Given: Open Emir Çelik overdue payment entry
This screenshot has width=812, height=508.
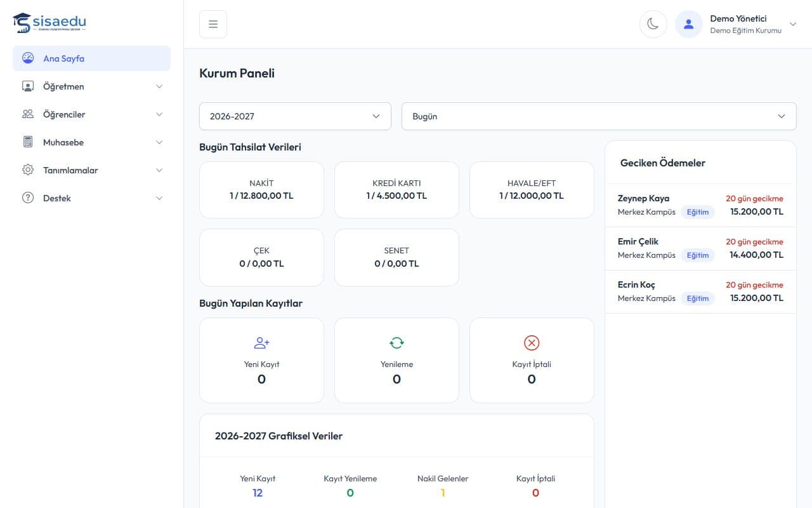Looking at the screenshot, I should click(700, 248).
